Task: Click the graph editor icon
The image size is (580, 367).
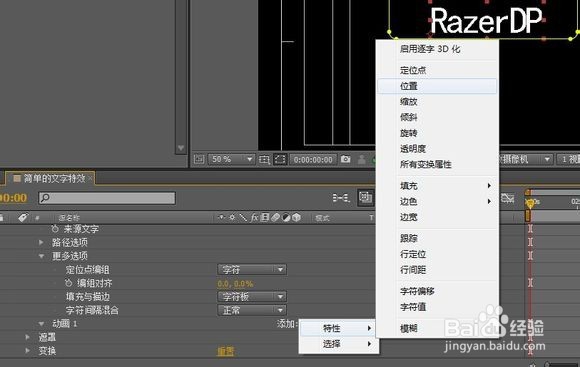Action: click(x=508, y=198)
